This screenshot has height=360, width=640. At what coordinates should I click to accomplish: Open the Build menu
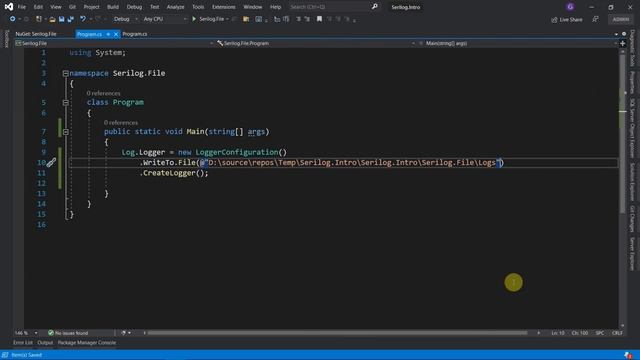click(113, 7)
